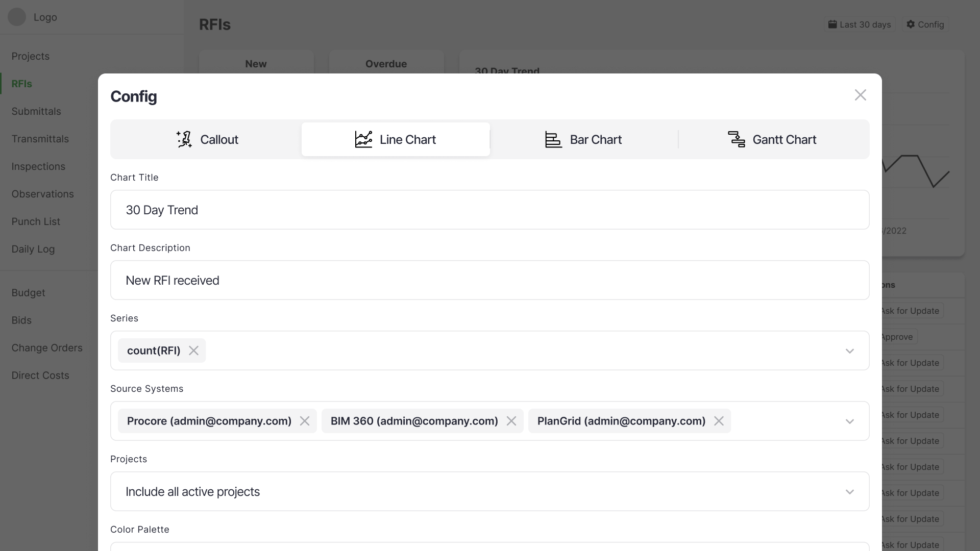This screenshot has width=980, height=551.
Task: Select the Line Chart icon
Action: pyautogui.click(x=363, y=139)
